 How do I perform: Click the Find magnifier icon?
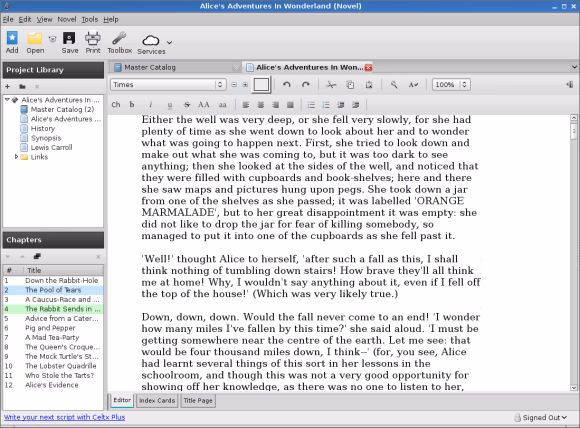pos(394,85)
